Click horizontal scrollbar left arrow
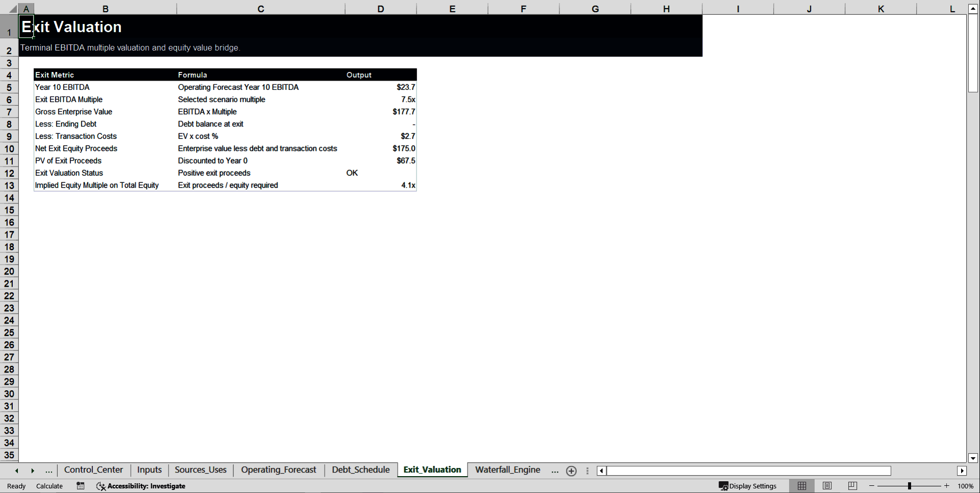Image resolution: width=980 pixels, height=493 pixels. point(602,471)
